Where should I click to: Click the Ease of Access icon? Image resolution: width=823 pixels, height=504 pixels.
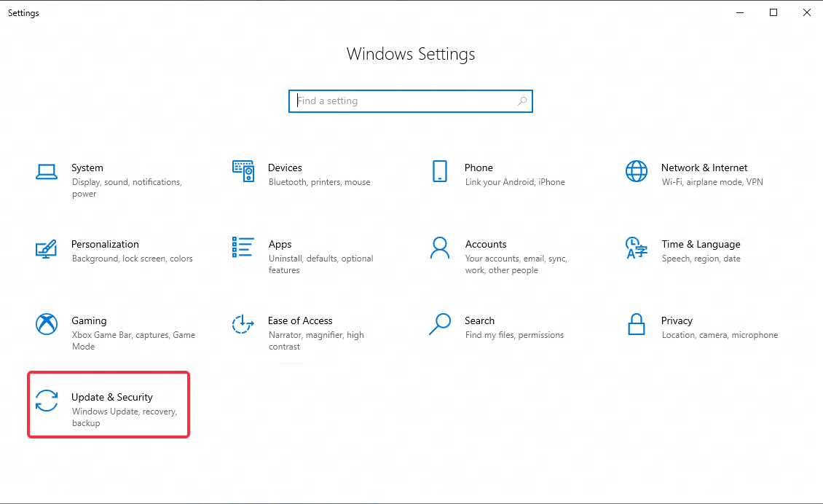(x=243, y=324)
